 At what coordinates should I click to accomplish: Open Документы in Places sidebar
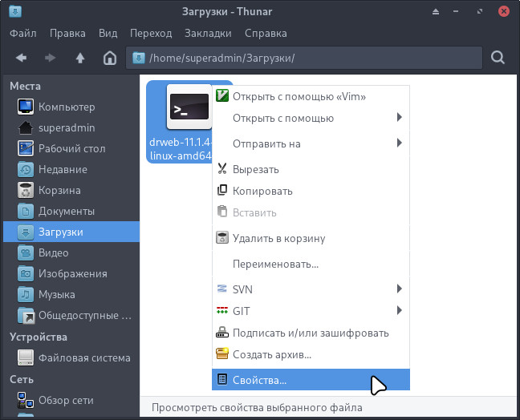pyautogui.click(x=71, y=211)
